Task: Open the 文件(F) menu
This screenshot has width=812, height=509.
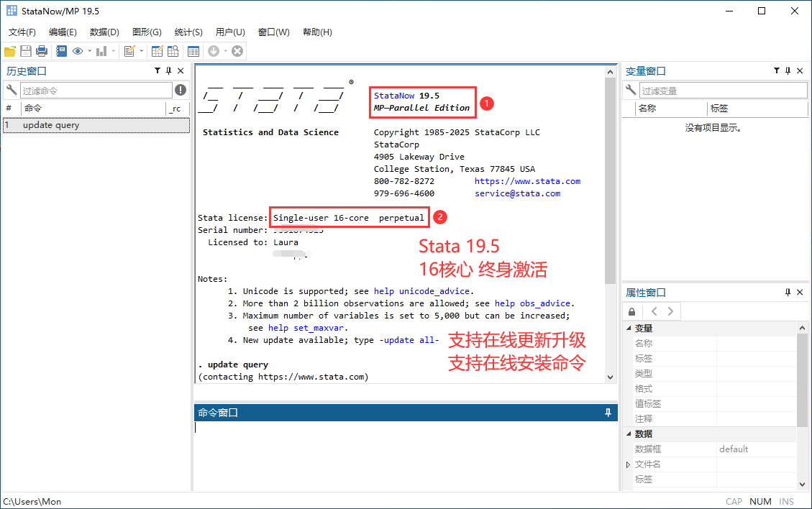Action: pos(22,32)
